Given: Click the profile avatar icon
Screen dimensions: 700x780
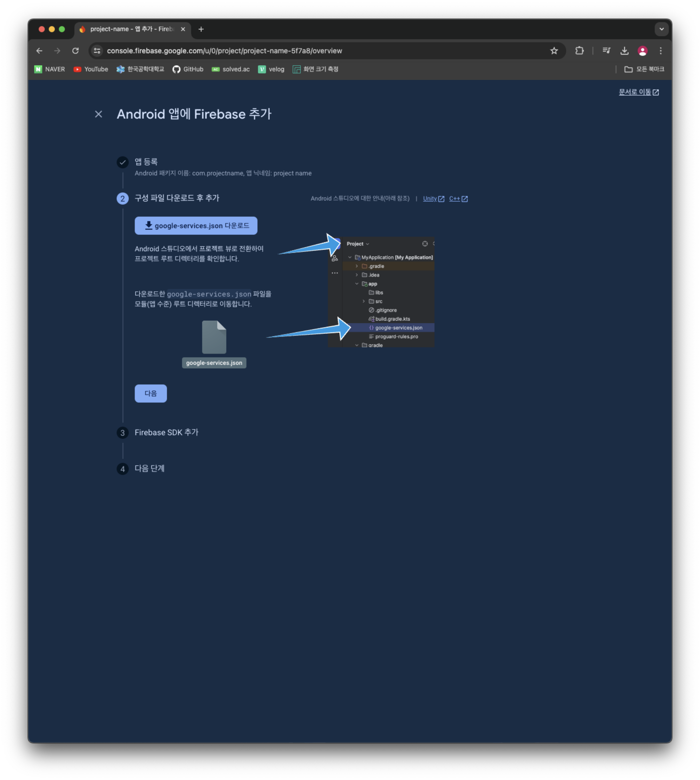Looking at the screenshot, I should click(x=642, y=51).
